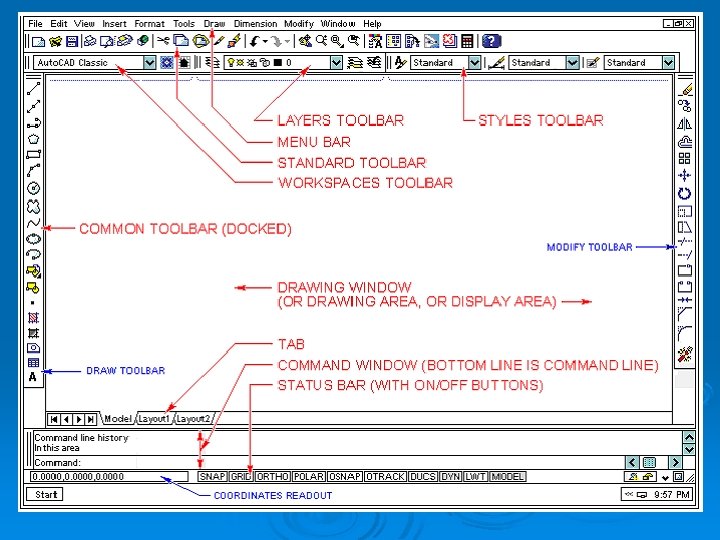Toggle OSNAP in status bar
The width and height of the screenshot is (720, 540).
[x=345, y=477]
